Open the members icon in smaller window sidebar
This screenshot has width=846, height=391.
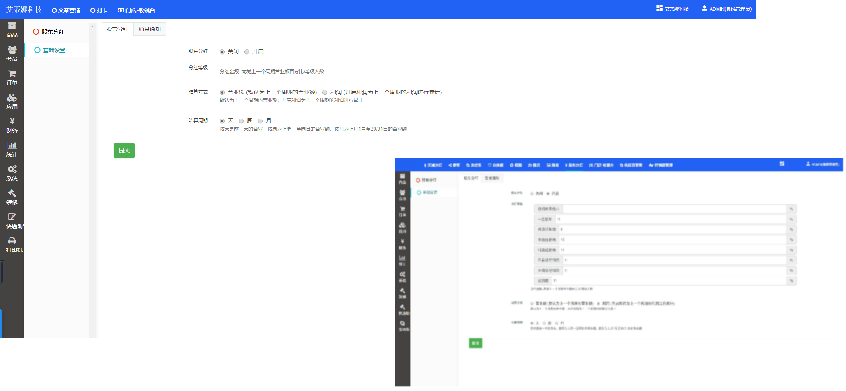coord(402,192)
